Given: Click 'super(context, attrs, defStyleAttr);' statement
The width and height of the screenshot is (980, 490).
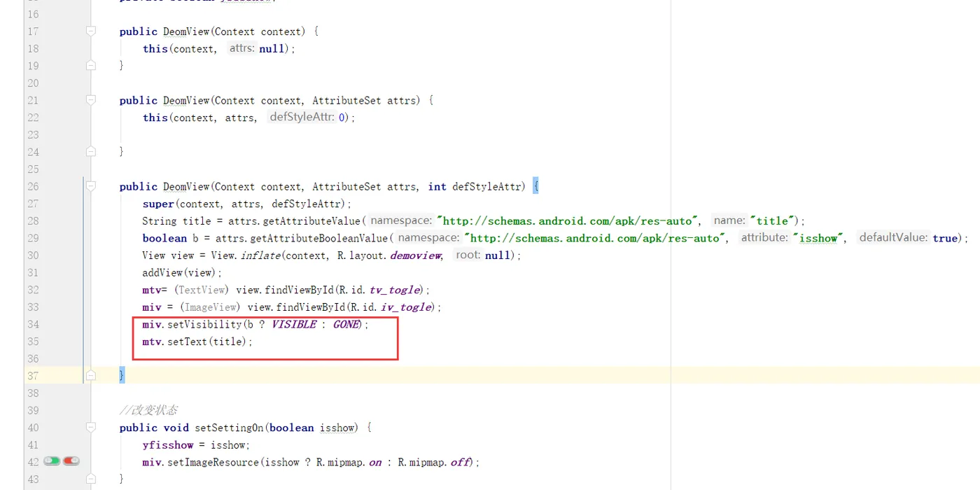Looking at the screenshot, I should tap(247, 204).
